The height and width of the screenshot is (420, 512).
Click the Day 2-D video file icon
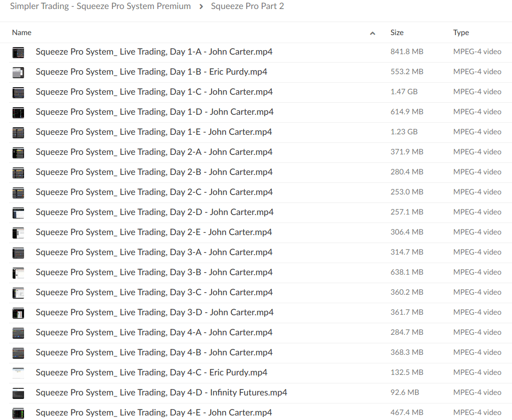click(18, 213)
